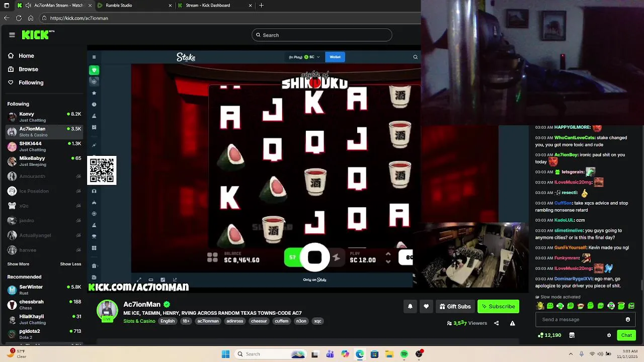
Task: Toggle turbo lightning bolt in slot
Action: 337,257
